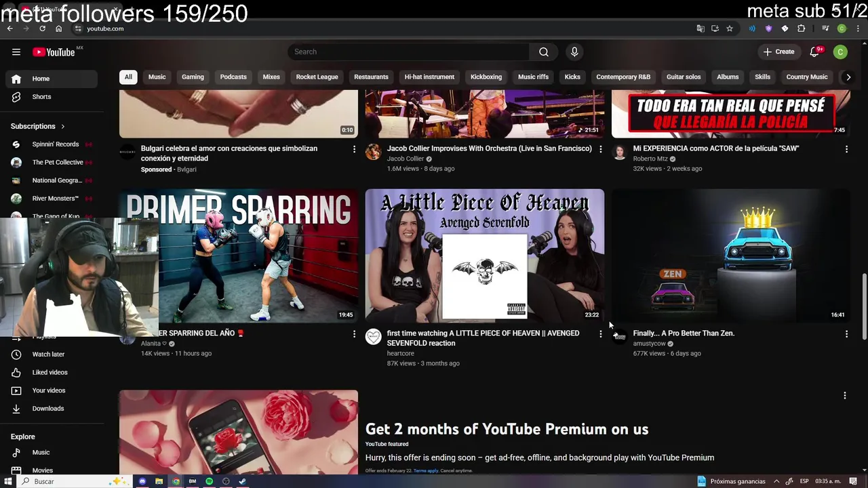Image resolution: width=868 pixels, height=488 pixels.
Task: Click the Windows taskbar Buscar search box
Action: point(73,481)
